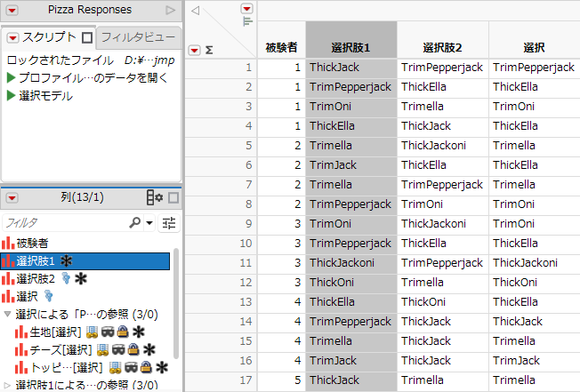
Task: Select the トッピ…[選択] column
Action: [67, 367]
